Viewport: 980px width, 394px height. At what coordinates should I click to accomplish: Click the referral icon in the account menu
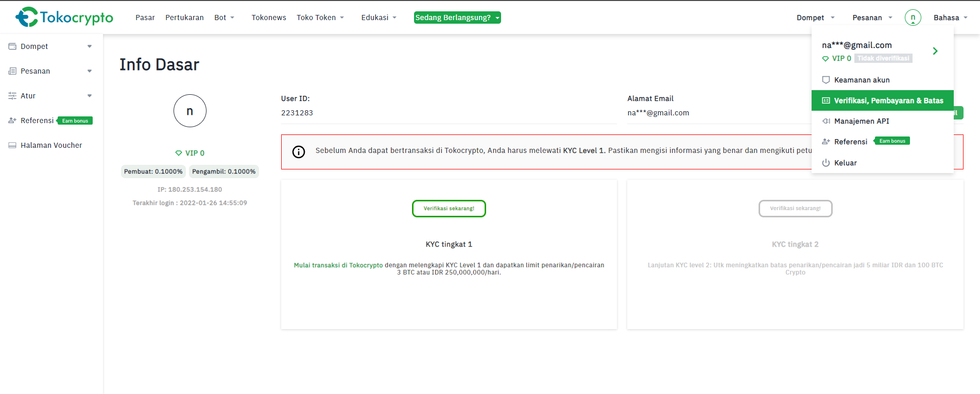[x=826, y=142]
